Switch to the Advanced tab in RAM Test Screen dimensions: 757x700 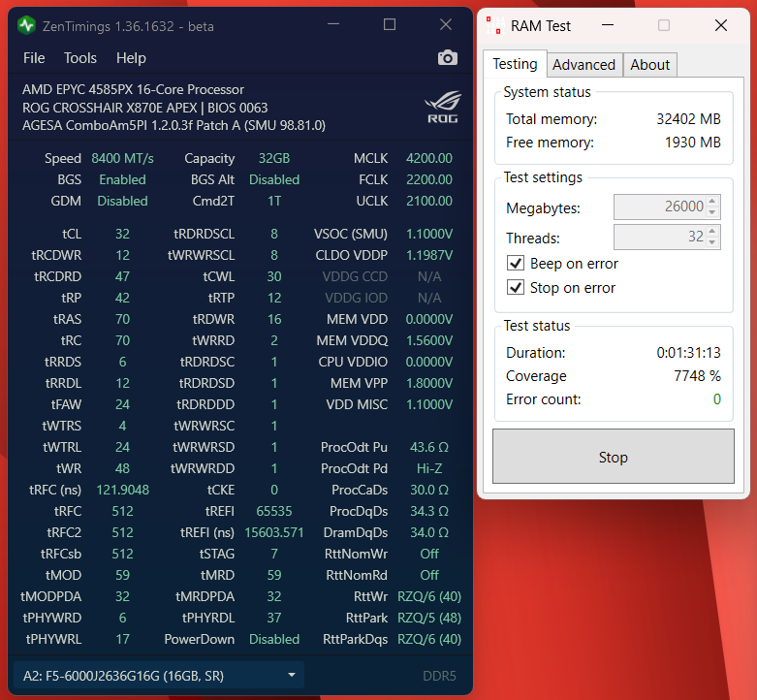pos(584,65)
